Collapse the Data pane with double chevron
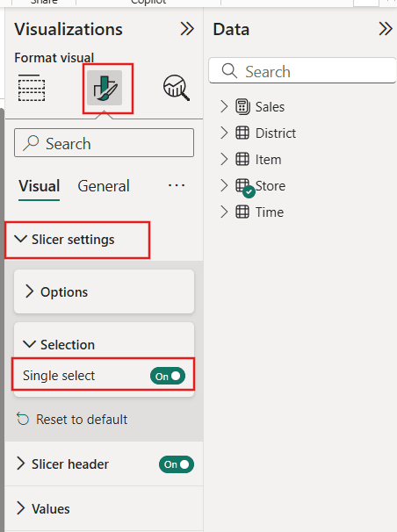The height and width of the screenshot is (532, 397). 386,29
